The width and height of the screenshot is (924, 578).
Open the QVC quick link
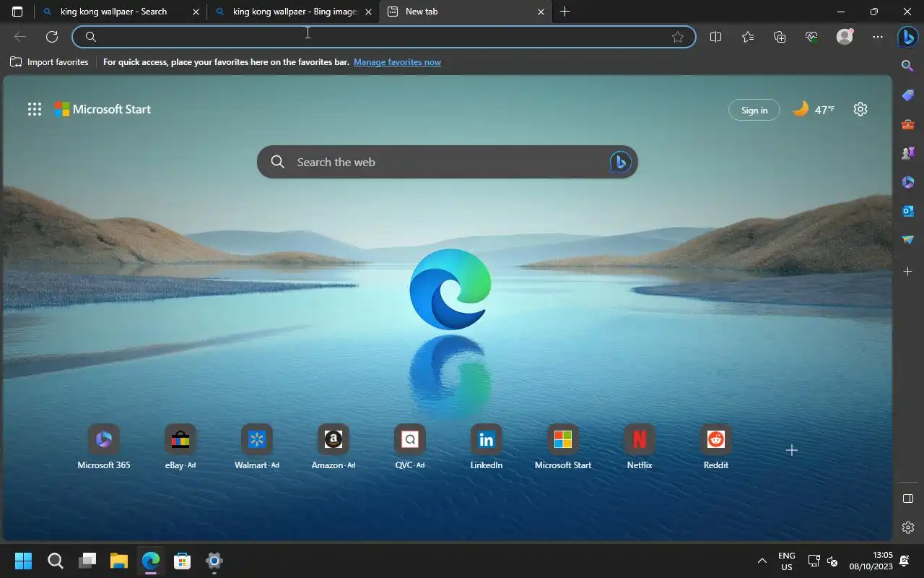pyautogui.click(x=410, y=448)
